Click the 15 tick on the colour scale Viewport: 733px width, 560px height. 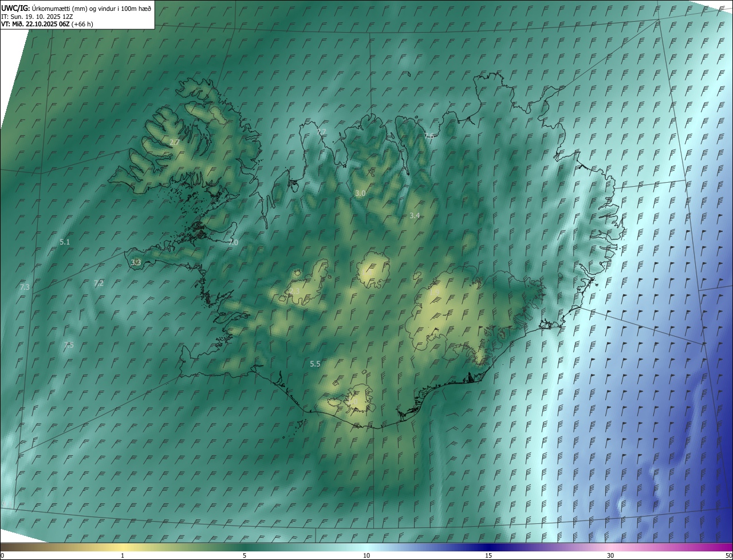(488, 555)
